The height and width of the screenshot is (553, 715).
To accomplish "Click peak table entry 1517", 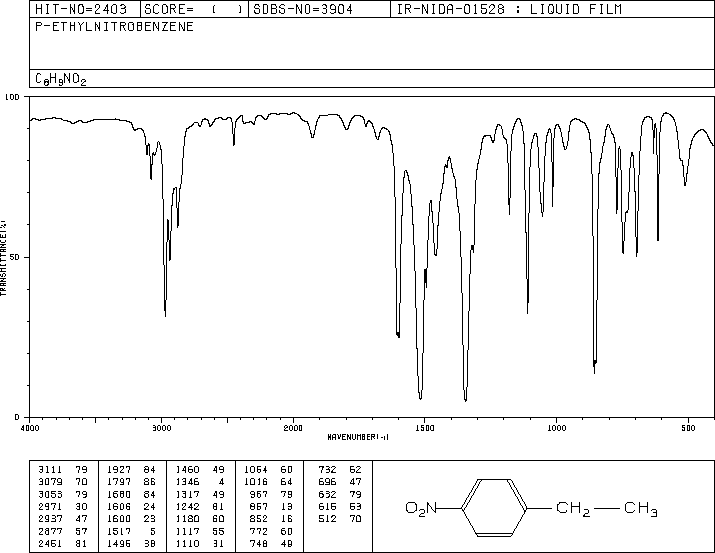I will point(119,532).
